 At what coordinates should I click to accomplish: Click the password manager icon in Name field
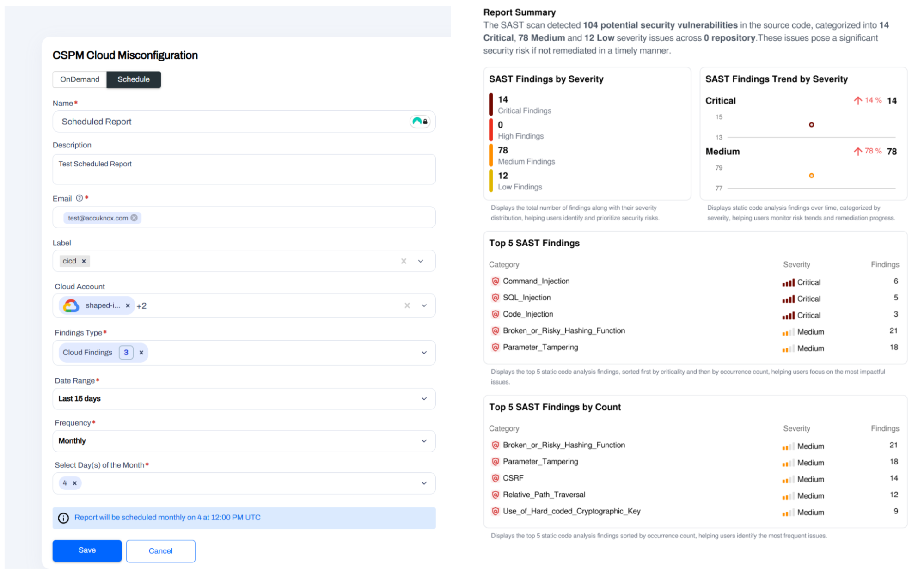click(420, 122)
